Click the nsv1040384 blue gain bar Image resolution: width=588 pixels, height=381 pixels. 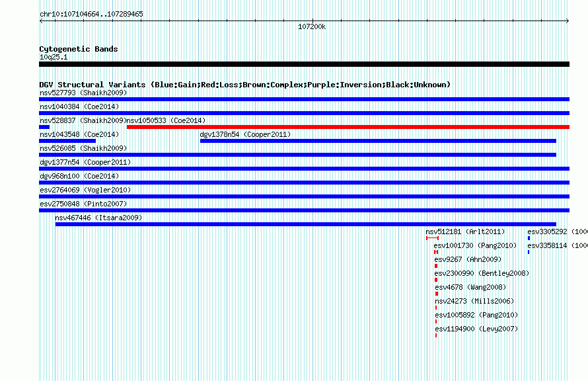pyautogui.click(x=304, y=113)
